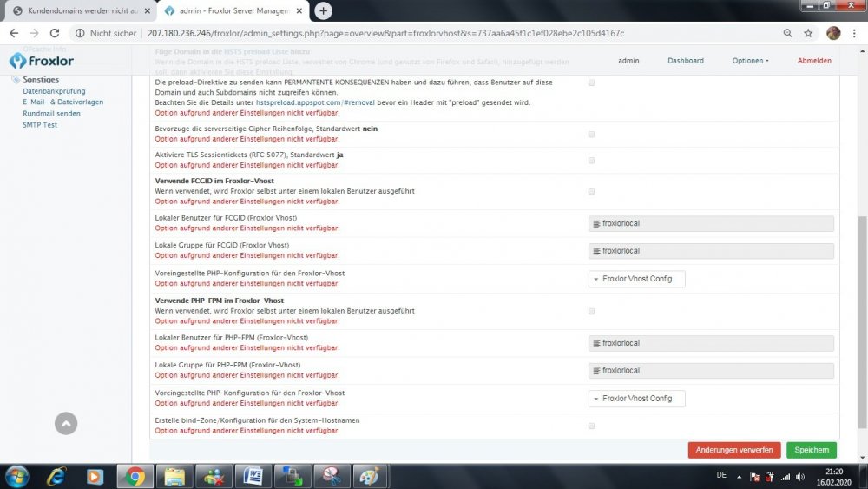
Task: Go to the Dashboard
Action: 685,61
